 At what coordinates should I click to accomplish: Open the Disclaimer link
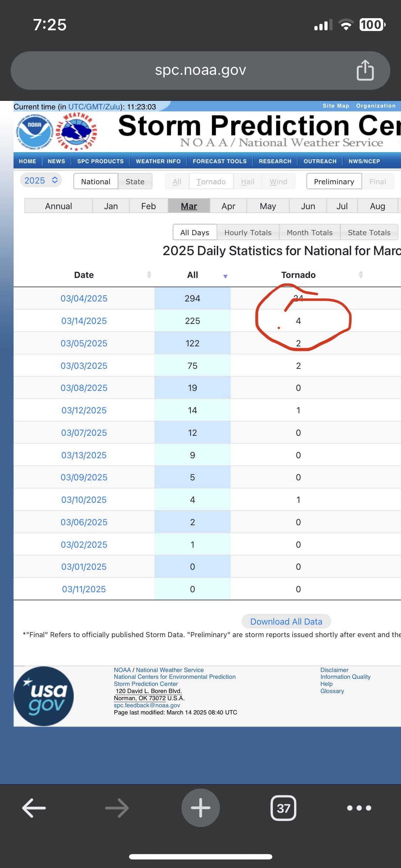[x=334, y=670]
